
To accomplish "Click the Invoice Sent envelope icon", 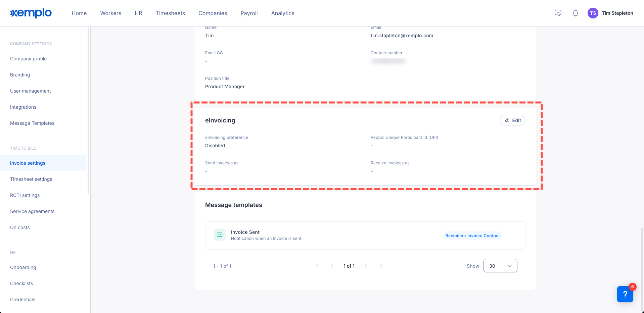I will [220, 235].
